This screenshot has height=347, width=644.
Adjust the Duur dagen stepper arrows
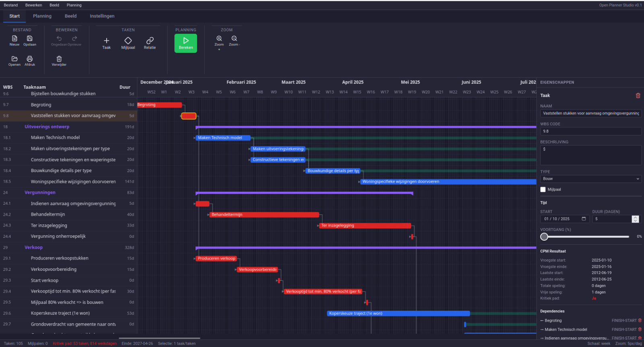click(x=635, y=219)
